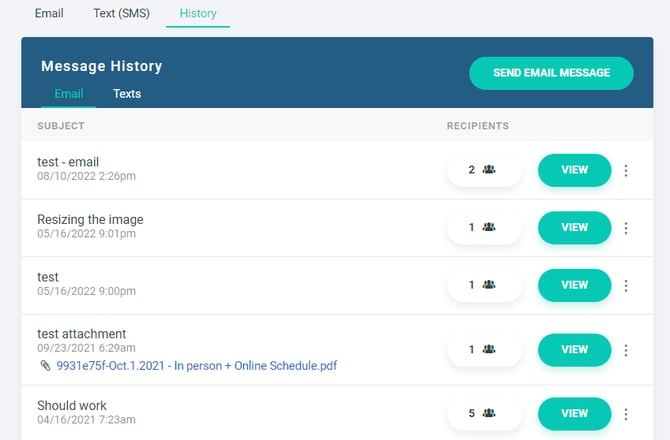Image resolution: width=670 pixels, height=440 pixels.
Task: Select the Email sub-tab in Message History
Action: 68,94
